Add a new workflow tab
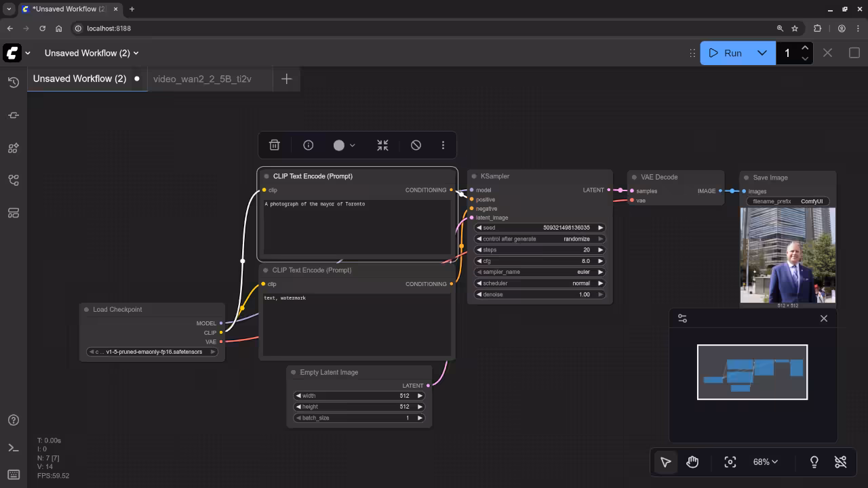 pyautogui.click(x=286, y=79)
